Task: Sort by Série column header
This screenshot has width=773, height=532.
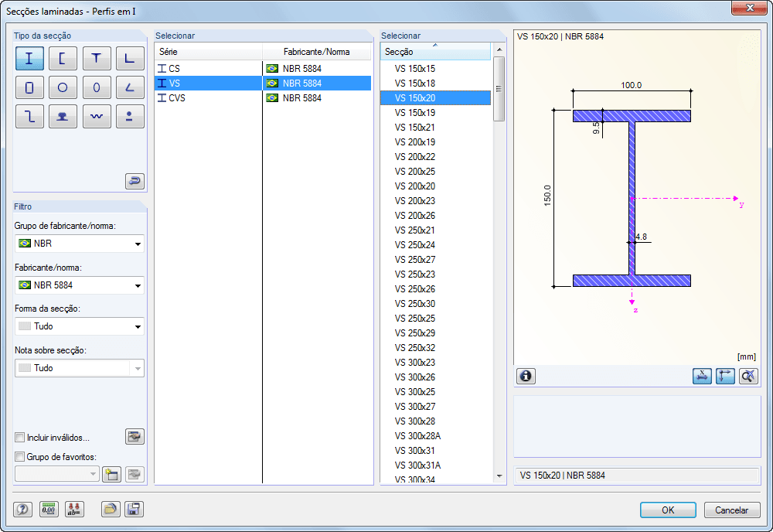Action: [x=209, y=52]
